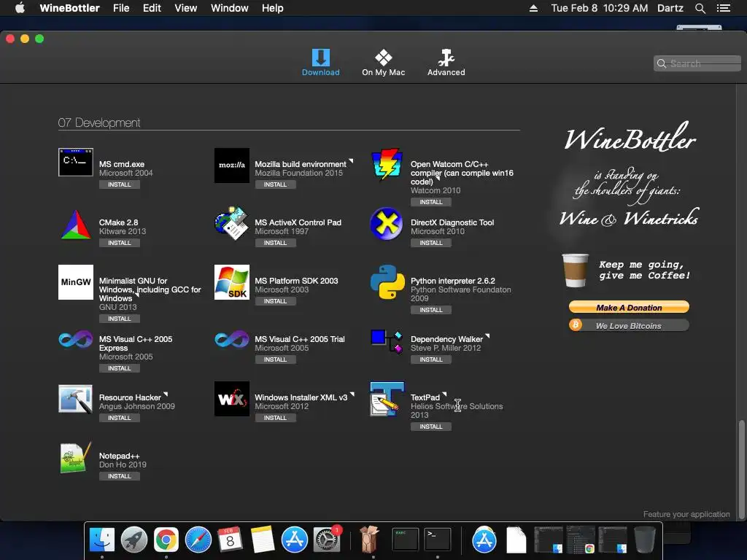
Task: Install Windows Installer XML v3
Action: coord(275,418)
